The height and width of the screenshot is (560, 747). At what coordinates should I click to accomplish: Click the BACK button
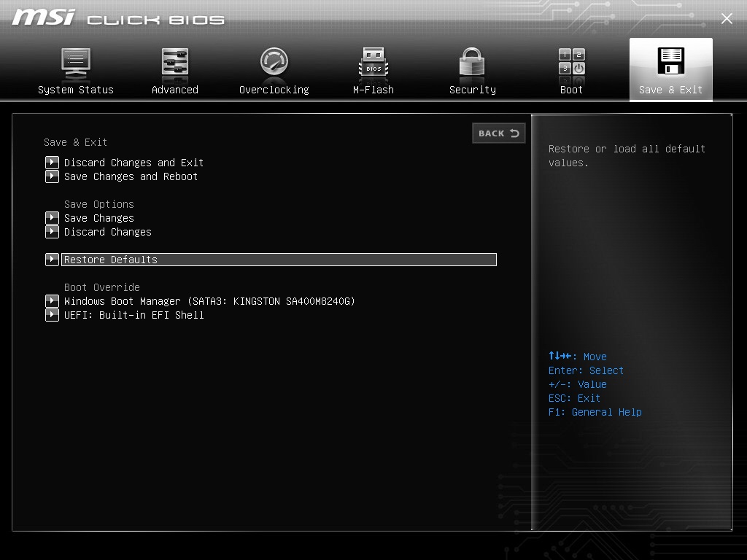click(x=499, y=133)
